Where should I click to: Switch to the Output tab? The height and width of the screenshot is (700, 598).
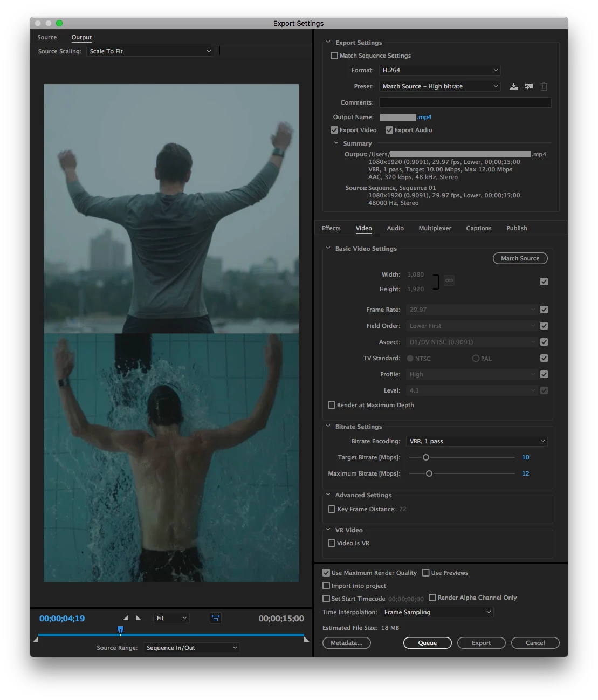(x=81, y=37)
